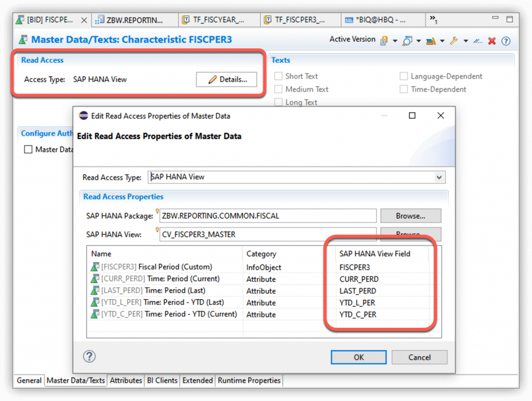Minimize the editor area with the top-right icon
532x401 pixels.
point(495,18)
